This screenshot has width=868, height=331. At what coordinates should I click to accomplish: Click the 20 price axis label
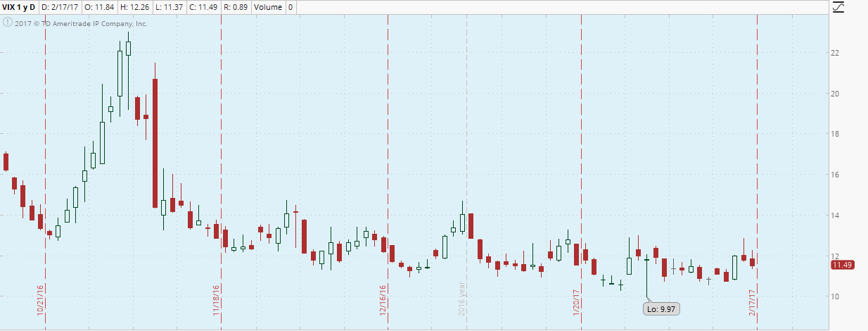tap(836, 94)
